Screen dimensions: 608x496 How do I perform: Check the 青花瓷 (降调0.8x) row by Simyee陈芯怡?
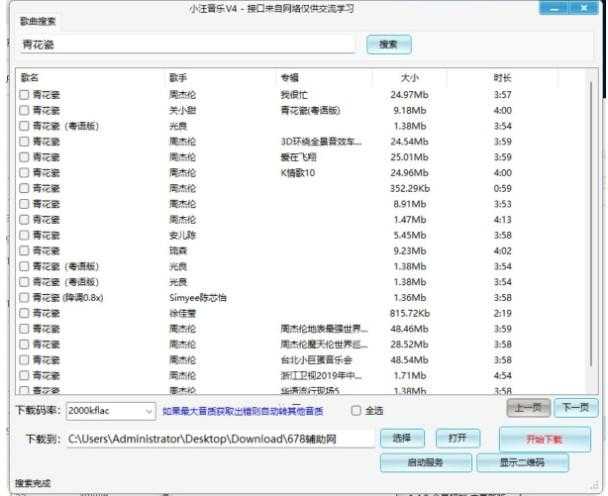coord(24,297)
